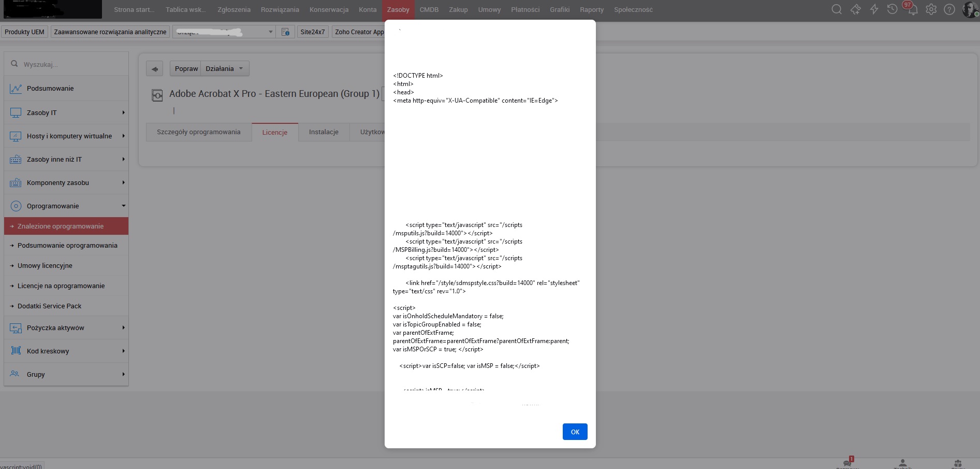The width and height of the screenshot is (980, 469).
Task: Click the sidebar search magnifier icon
Action: [x=14, y=64]
